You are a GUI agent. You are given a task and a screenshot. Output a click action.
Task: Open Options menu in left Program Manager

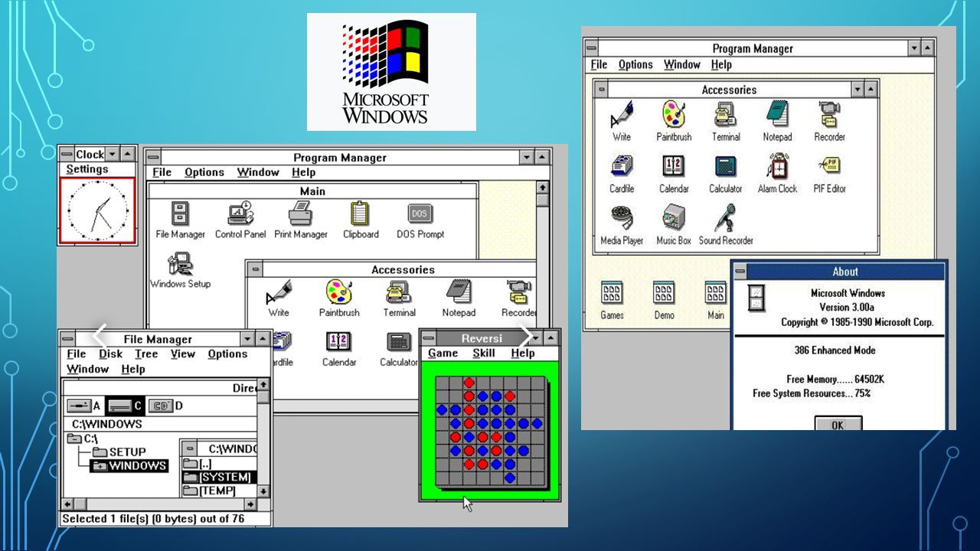pyautogui.click(x=204, y=173)
